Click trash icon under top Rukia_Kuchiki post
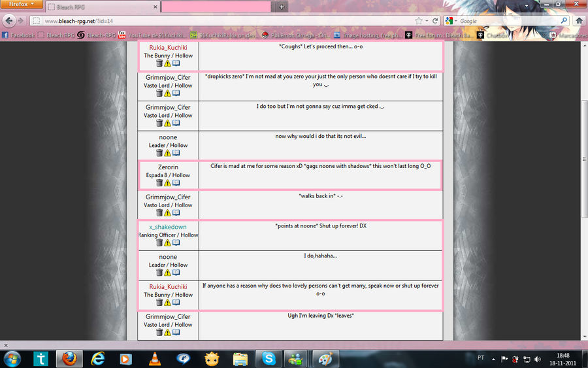588x368 pixels. point(159,63)
